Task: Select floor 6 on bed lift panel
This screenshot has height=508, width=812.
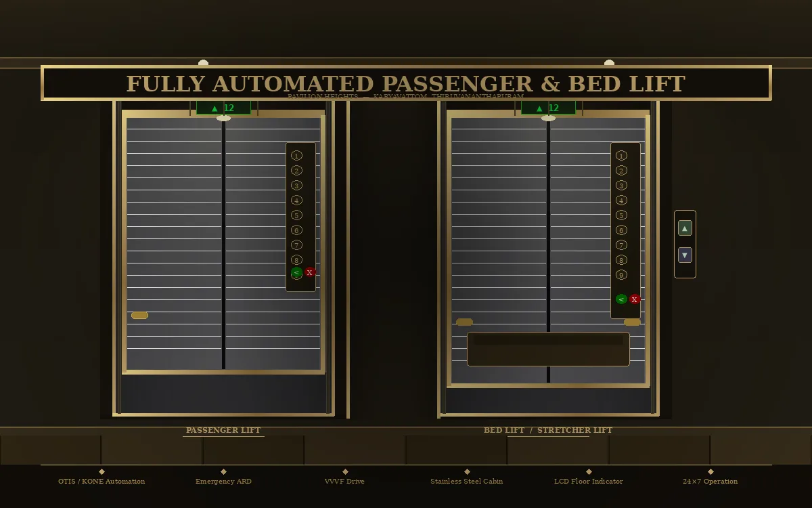Action: tap(621, 230)
